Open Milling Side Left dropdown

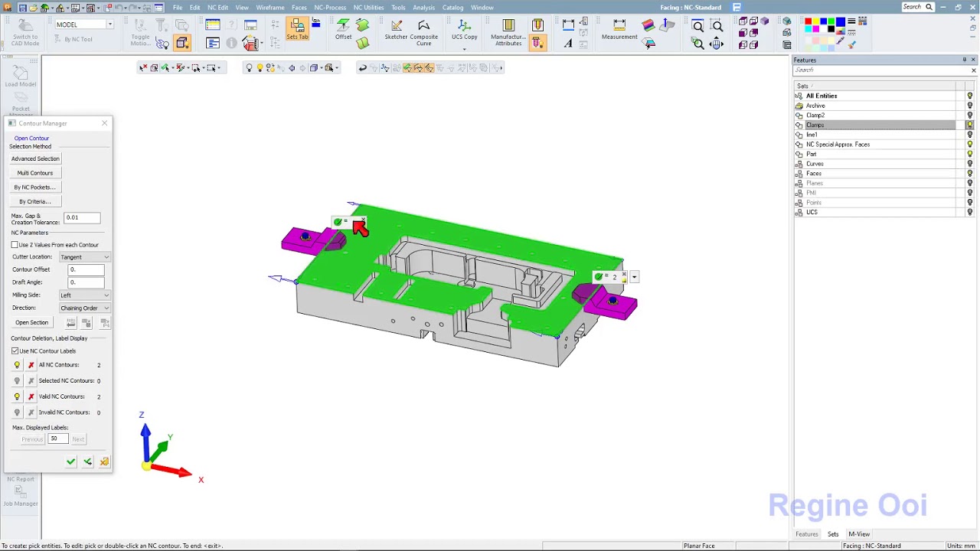[x=85, y=295]
